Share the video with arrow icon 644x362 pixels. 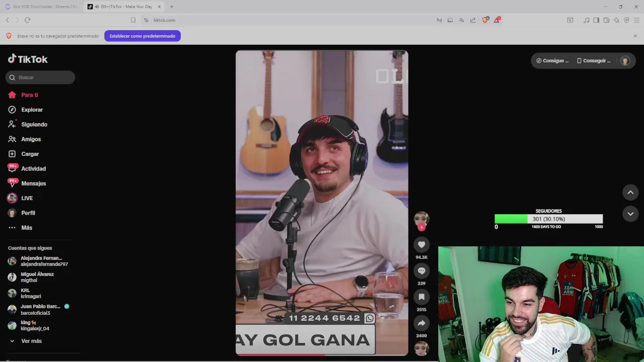(422, 323)
